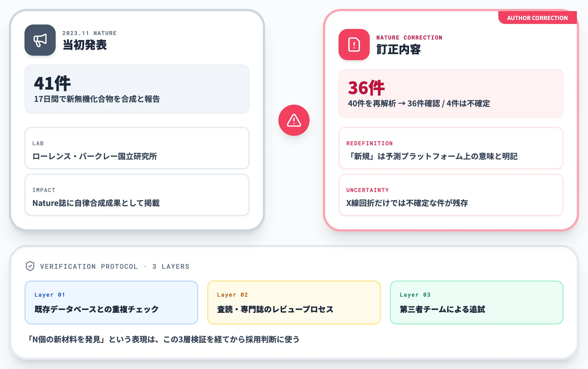Select Layer 01 既存データベースとの重複チェック
The image size is (588, 369).
[x=111, y=302]
